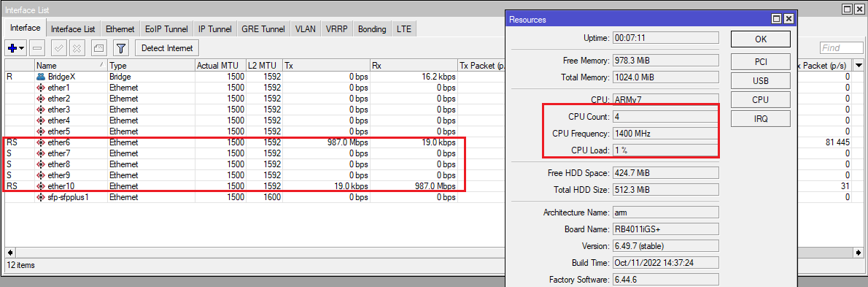Click the CPU button in Resources
This screenshot has height=287, width=868.
761,100
